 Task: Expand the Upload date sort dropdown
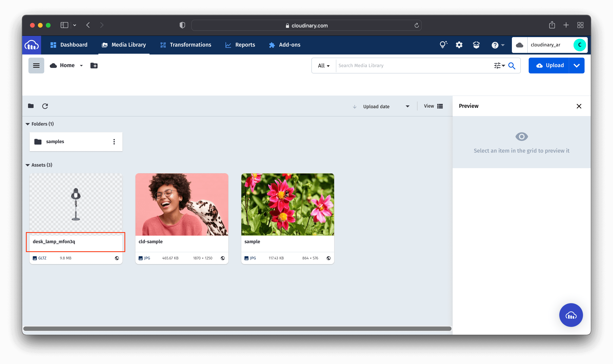pyautogui.click(x=407, y=106)
